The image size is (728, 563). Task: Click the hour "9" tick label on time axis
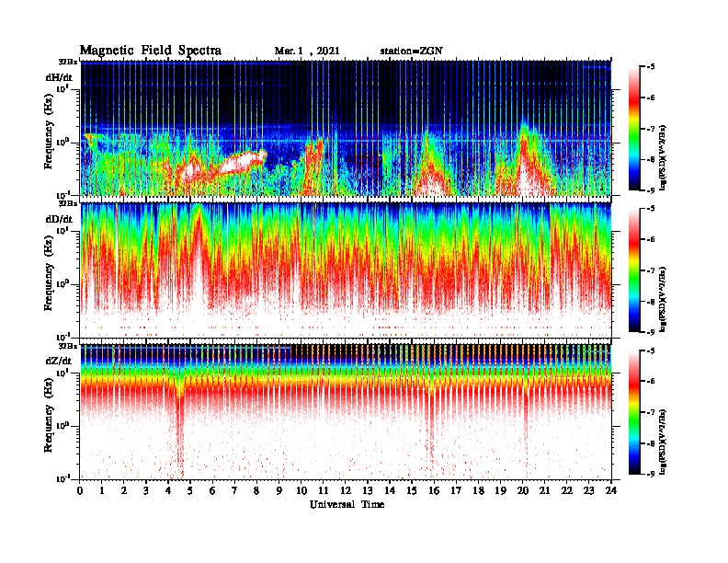[279, 490]
